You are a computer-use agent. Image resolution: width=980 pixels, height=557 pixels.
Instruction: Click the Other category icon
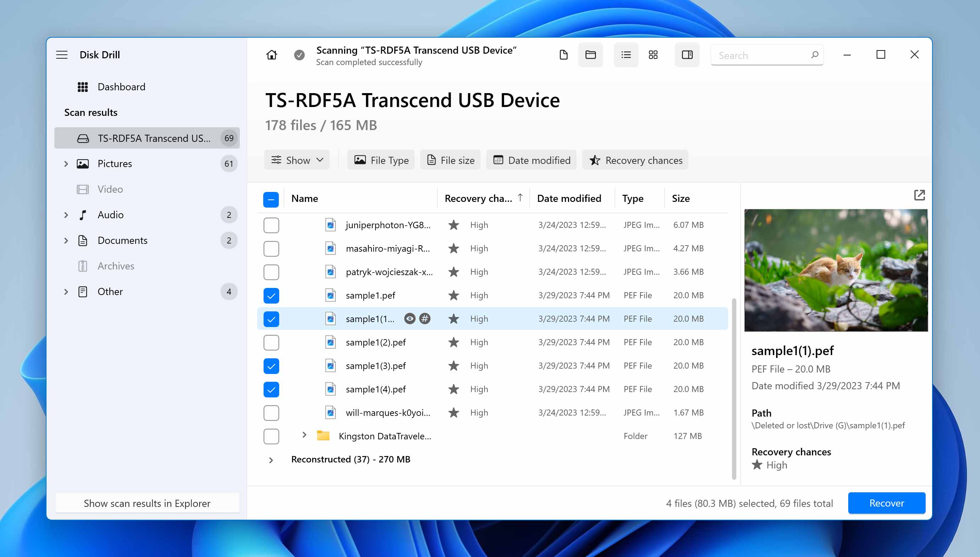82,292
